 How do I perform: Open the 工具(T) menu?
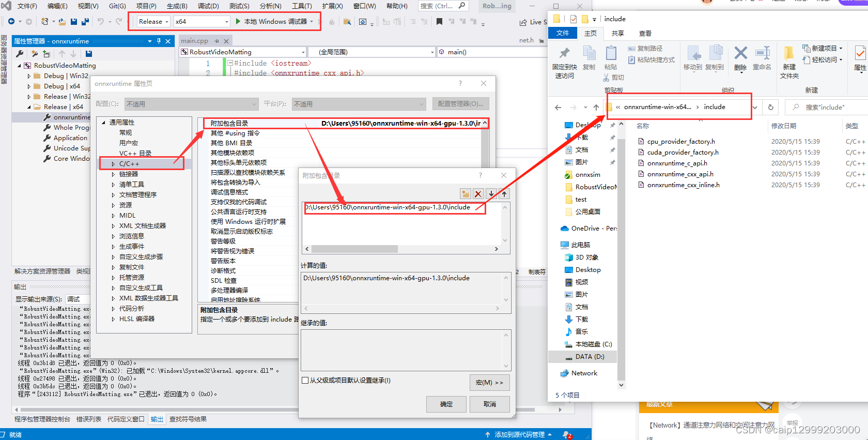(302, 6)
